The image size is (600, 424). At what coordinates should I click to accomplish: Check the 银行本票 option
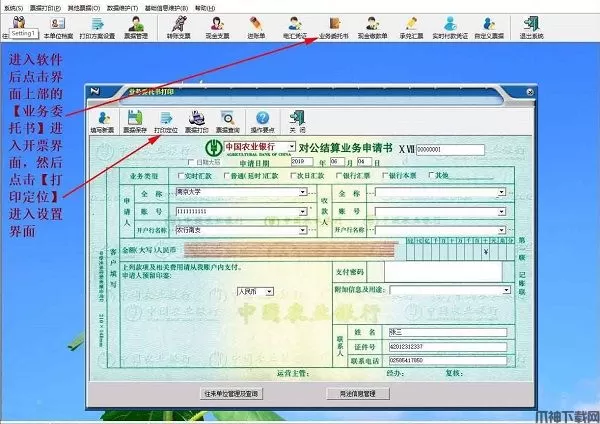coord(385,176)
